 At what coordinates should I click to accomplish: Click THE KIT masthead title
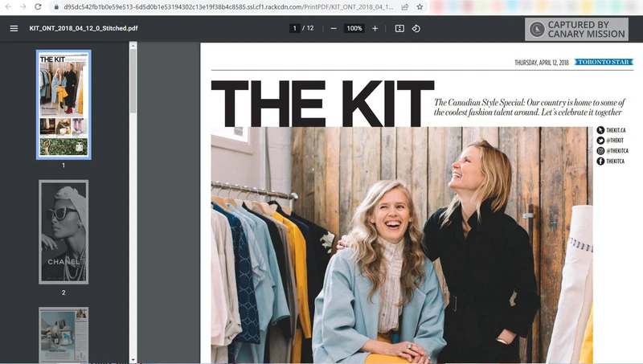coord(322,104)
